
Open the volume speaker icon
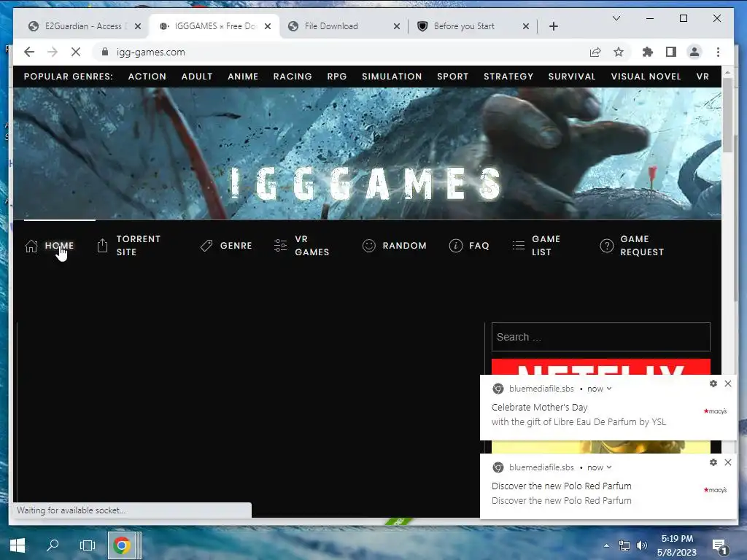[x=642, y=545]
